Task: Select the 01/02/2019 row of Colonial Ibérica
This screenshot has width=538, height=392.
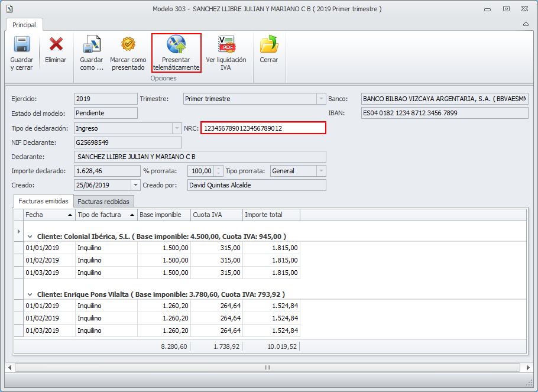Action: point(161,260)
